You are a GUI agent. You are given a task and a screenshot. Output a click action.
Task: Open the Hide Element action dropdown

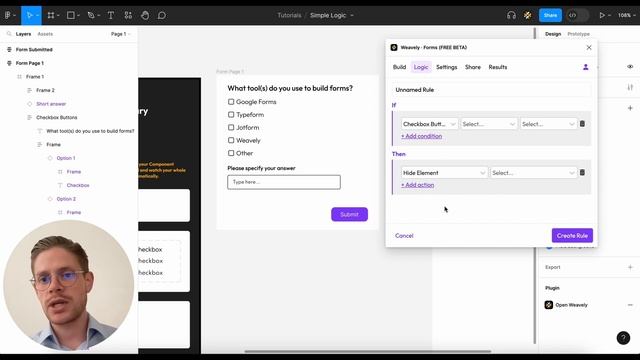point(444,173)
